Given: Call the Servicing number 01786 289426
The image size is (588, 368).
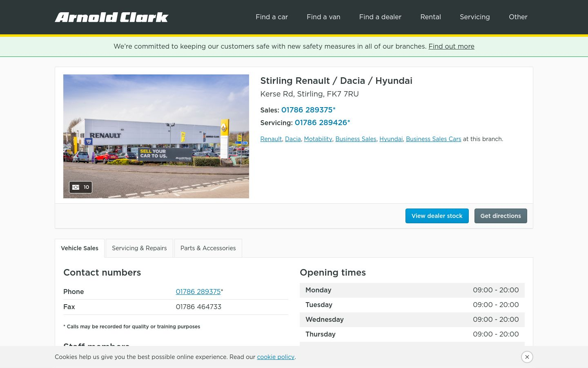Looking at the screenshot, I should tap(322, 123).
